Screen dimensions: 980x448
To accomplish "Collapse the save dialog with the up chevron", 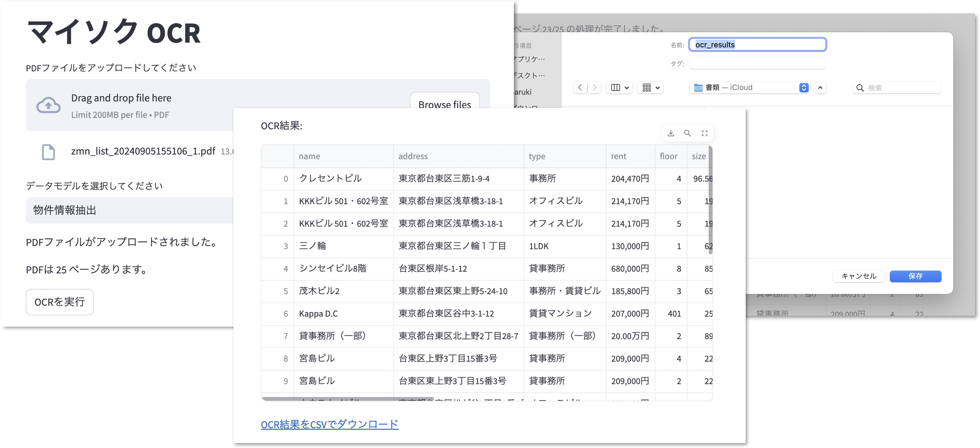I will pyautogui.click(x=820, y=88).
